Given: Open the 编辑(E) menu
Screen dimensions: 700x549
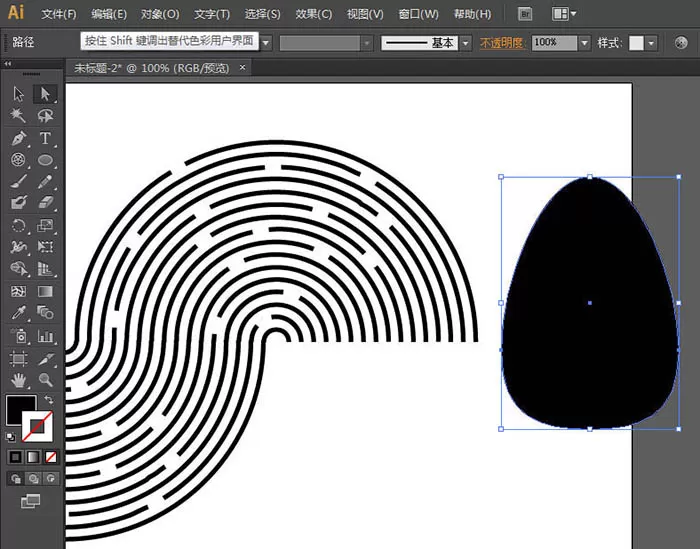Looking at the screenshot, I should click(109, 14).
